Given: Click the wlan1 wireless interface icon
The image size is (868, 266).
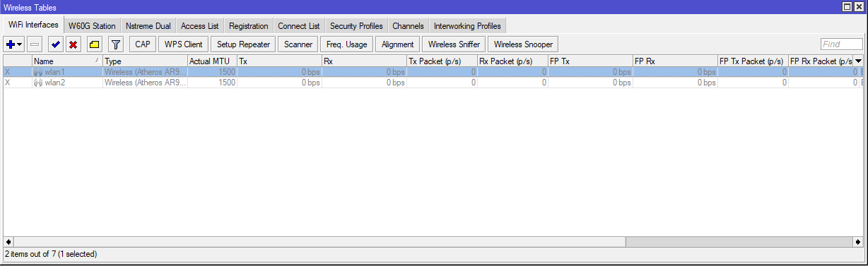Looking at the screenshot, I should coord(38,72).
